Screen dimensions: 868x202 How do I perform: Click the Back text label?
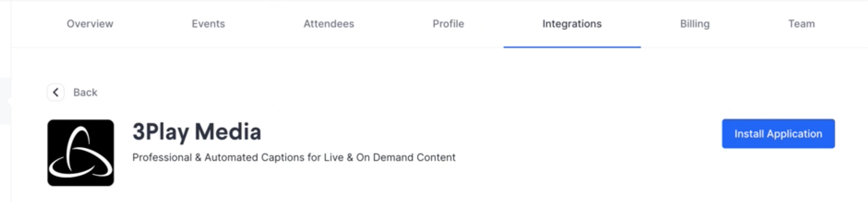coord(85,92)
